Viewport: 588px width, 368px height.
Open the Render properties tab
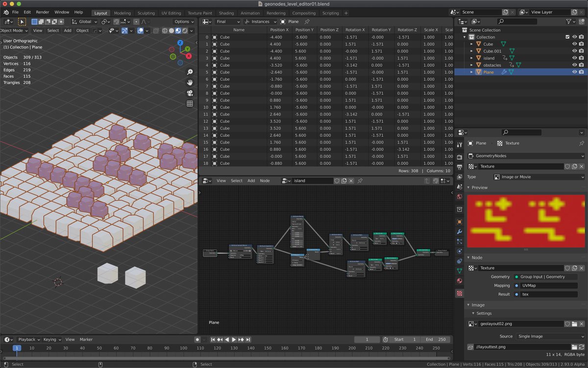[459, 157]
